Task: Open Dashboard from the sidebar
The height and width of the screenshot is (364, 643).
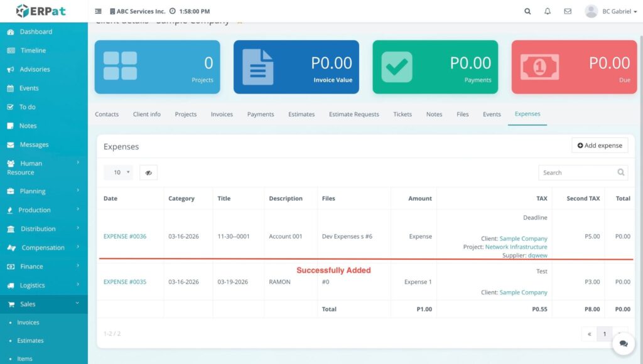Action: point(36,31)
